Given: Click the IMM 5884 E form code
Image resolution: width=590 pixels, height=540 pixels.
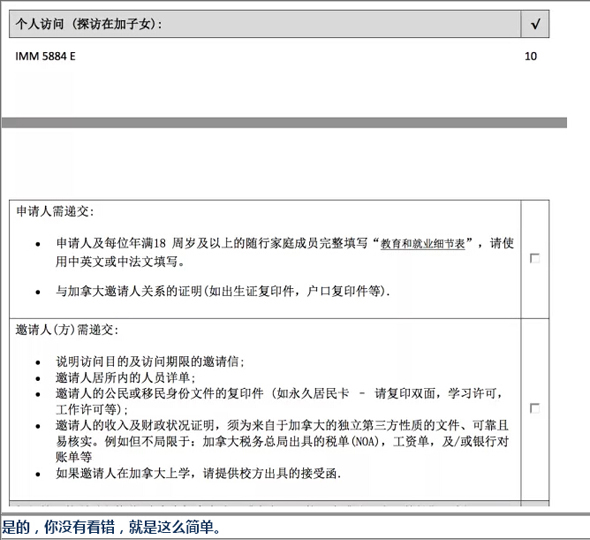Looking at the screenshot, I should tap(46, 56).
